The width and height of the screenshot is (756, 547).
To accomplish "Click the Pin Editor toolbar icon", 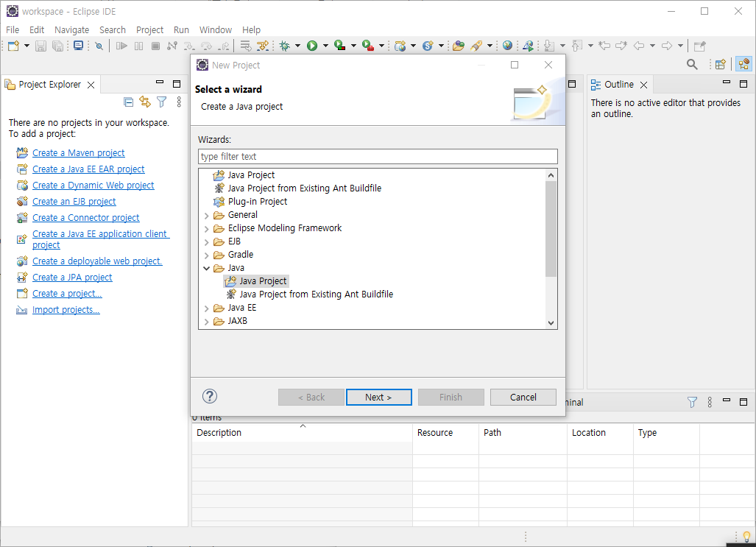I will [699, 46].
